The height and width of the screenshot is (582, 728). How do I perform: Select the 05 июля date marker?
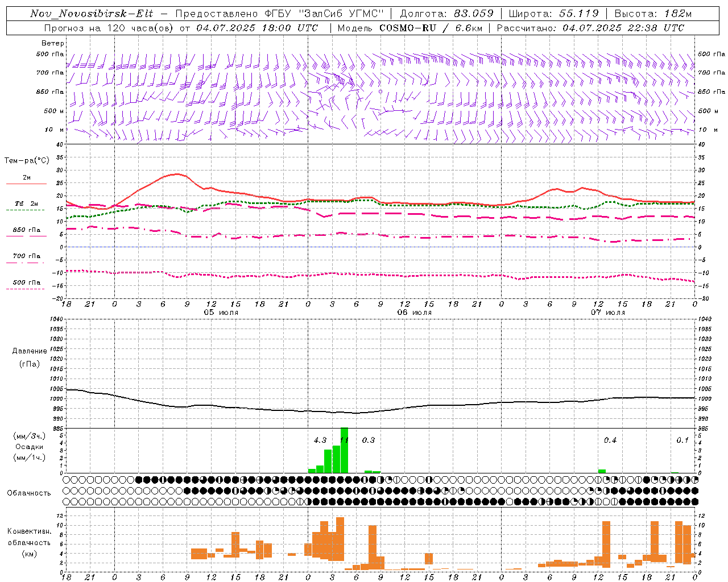pos(221,313)
